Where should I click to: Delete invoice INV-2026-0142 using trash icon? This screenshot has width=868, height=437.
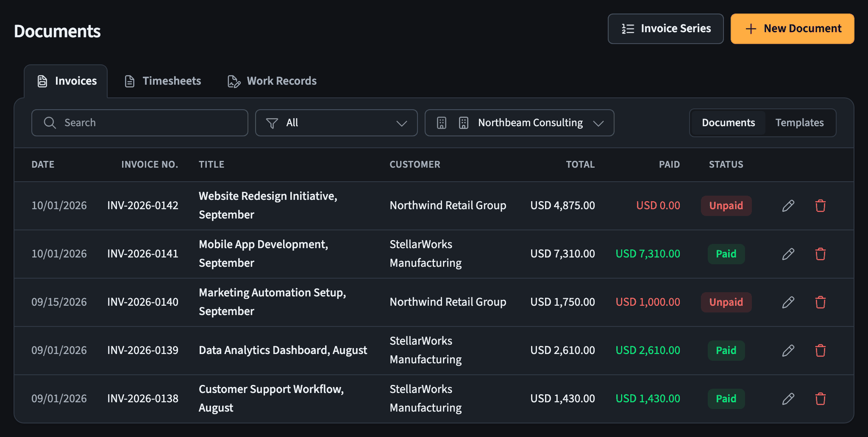click(x=820, y=205)
